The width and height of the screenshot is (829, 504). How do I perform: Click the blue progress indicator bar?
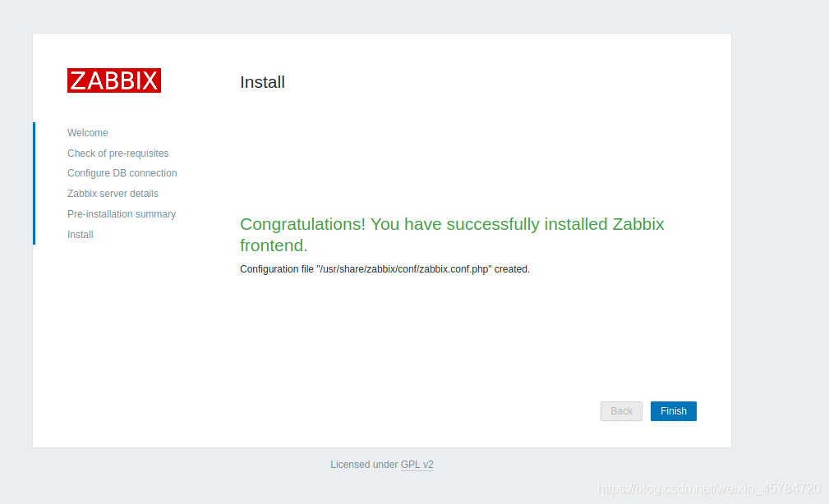tap(34, 182)
